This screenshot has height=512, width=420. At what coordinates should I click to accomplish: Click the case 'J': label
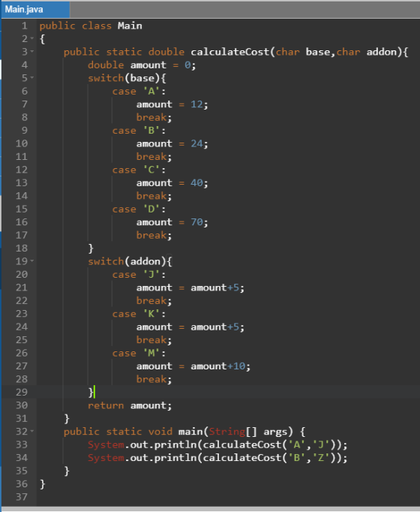139,274
